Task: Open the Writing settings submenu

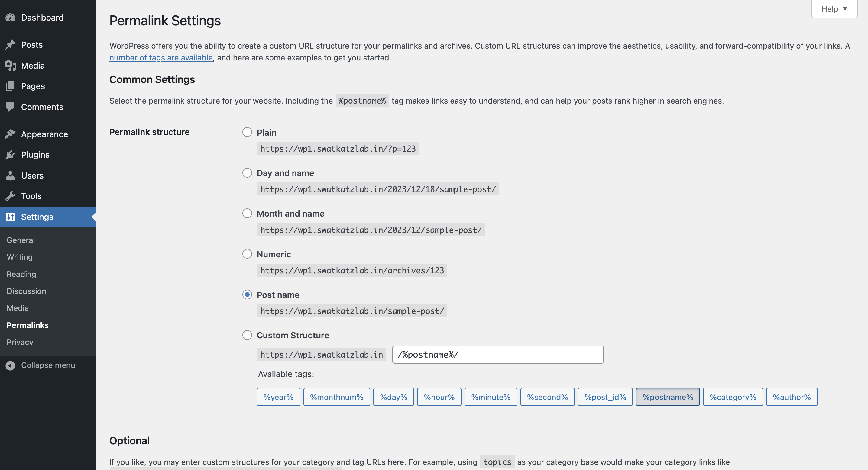Action: coord(20,257)
